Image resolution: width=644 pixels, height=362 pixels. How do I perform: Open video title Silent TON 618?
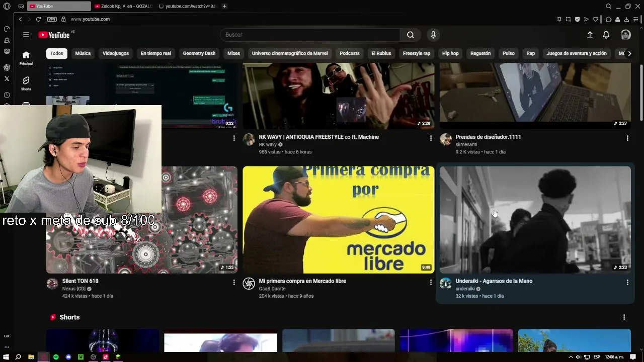point(80,281)
